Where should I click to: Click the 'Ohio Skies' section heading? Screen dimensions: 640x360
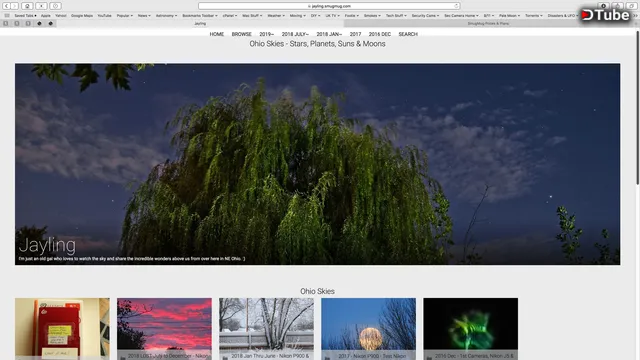point(318,291)
